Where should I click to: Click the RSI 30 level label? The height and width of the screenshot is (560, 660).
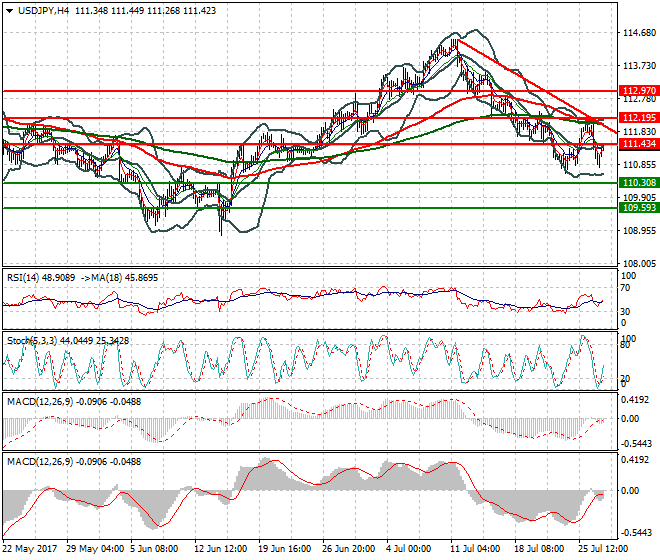pyautogui.click(x=625, y=312)
